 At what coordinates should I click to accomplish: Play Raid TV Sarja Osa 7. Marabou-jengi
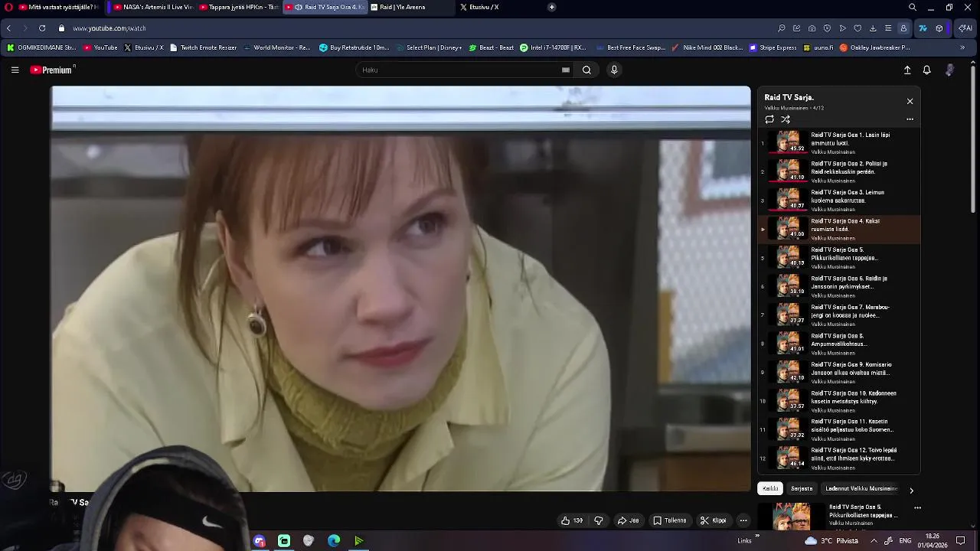[x=838, y=315]
